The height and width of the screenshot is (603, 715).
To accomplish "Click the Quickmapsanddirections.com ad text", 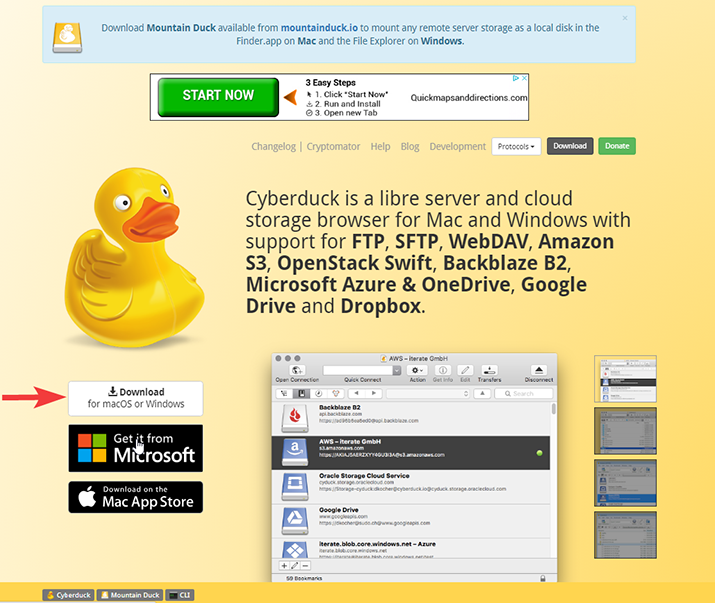I will click(x=469, y=98).
